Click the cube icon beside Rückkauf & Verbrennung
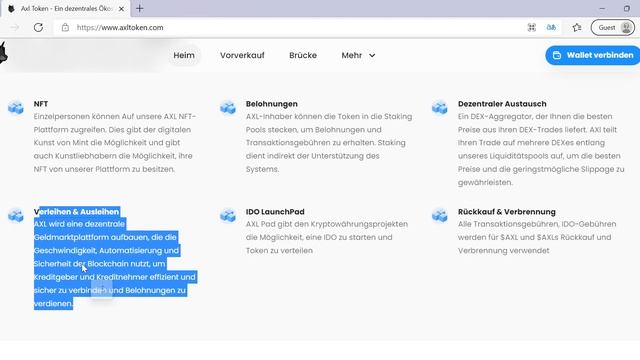Image resolution: width=640 pixels, height=360 pixels. click(x=440, y=215)
